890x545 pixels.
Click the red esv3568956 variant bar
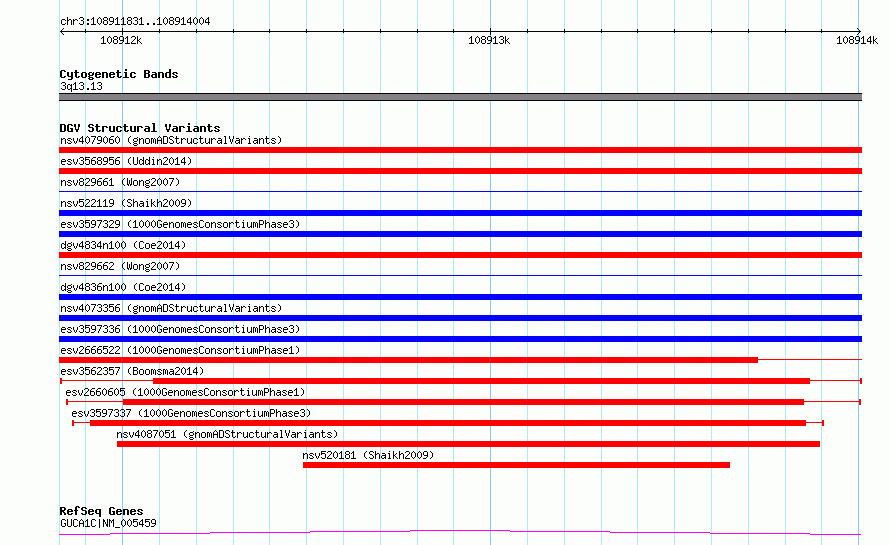tap(460, 171)
